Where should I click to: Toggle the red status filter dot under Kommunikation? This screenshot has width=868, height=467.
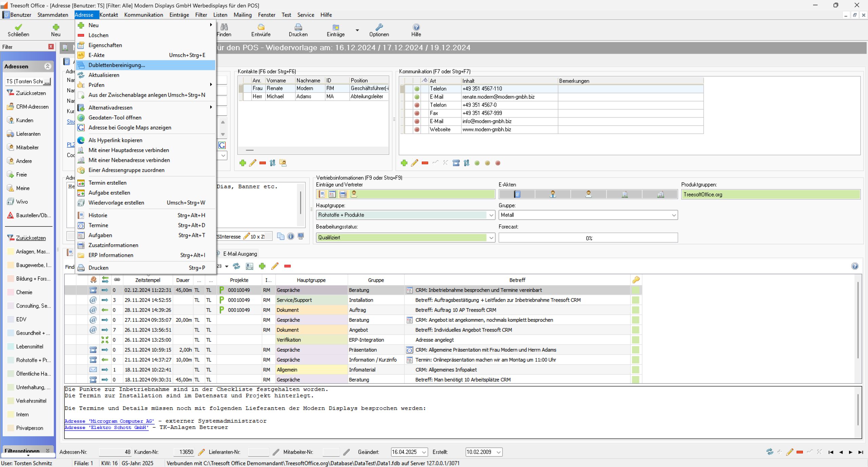coord(498,163)
